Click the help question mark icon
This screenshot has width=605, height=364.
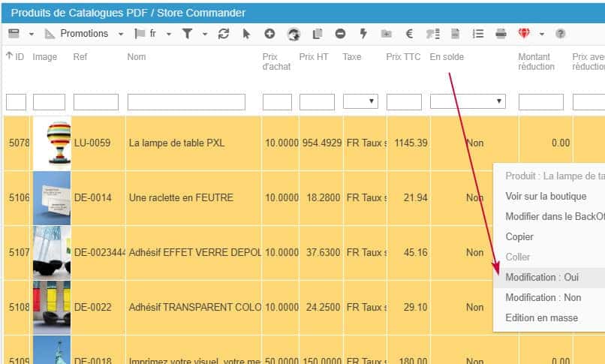pyautogui.click(x=560, y=34)
